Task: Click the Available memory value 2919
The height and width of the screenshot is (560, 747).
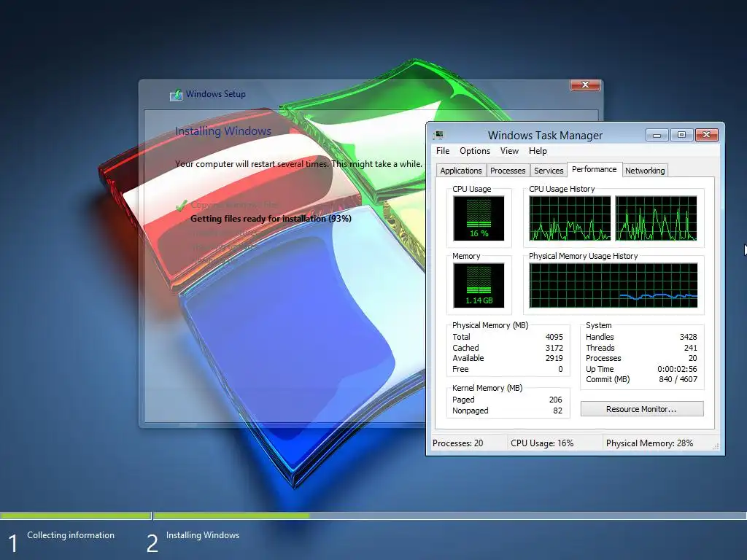Action: [x=554, y=358]
